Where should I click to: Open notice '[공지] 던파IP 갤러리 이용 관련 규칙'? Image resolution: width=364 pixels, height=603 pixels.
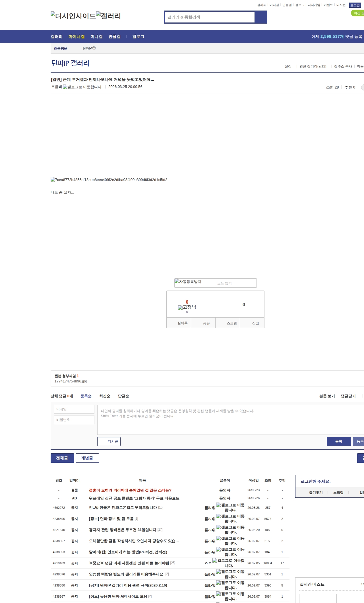pyautogui.click(x=128, y=585)
